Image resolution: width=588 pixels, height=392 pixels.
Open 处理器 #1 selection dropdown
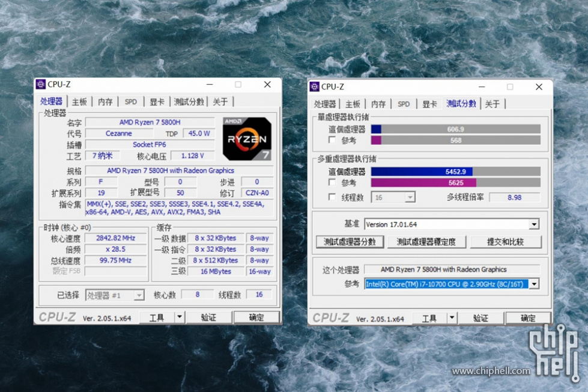[x=114, y=295]
